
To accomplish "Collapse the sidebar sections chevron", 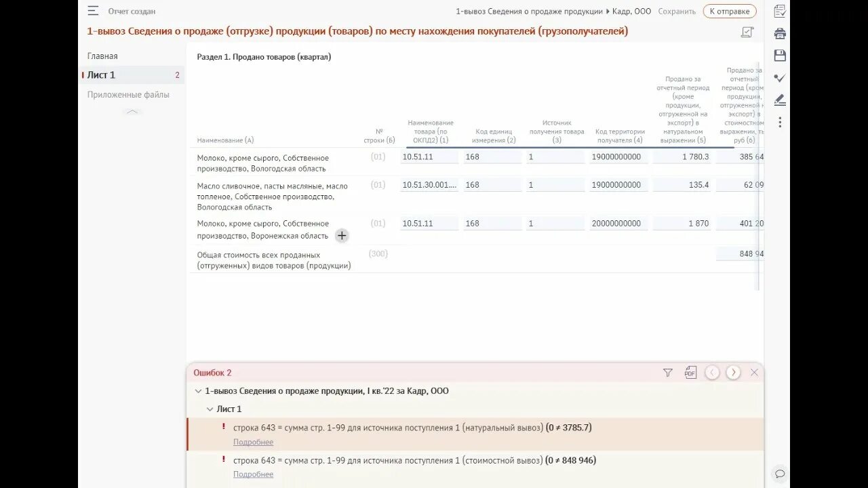I will point(132,112).
